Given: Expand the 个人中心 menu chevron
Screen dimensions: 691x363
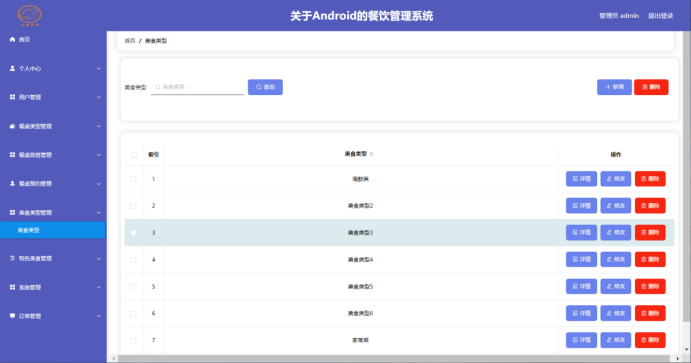Looking at the screenshot, I should 99,69.
